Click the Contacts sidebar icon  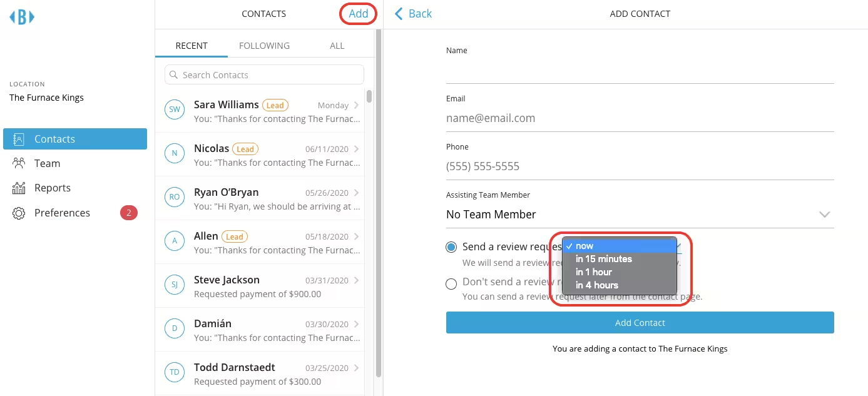[19, 139]
